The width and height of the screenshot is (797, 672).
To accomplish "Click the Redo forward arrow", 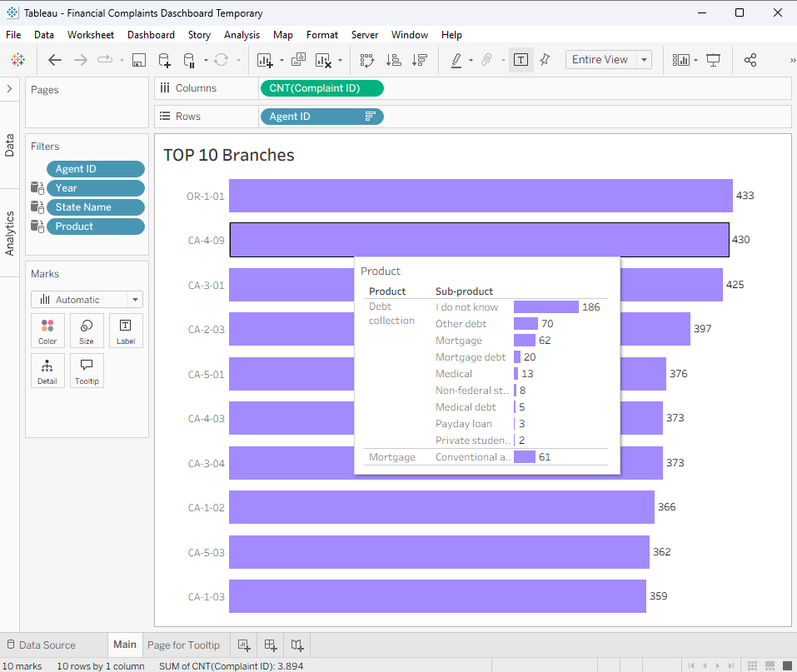I will (80, 60).
